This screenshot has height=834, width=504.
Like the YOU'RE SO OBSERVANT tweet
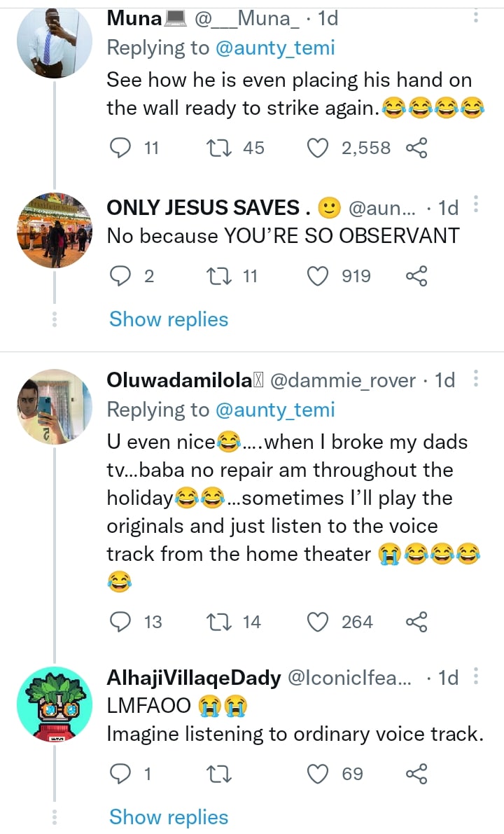click(318, 277)
